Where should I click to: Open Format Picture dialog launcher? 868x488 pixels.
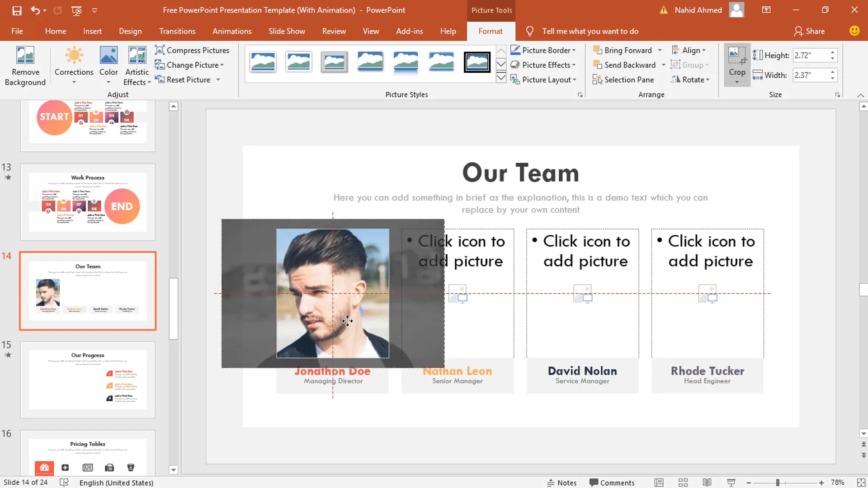click(x=580, y=95)
